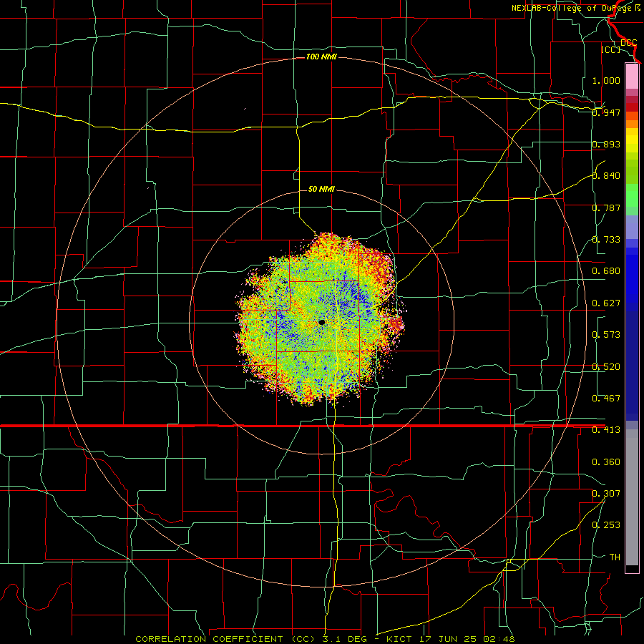Screen dimensions: 644x644
Task: Click the black radar site dot
Action: pos(321,323)
